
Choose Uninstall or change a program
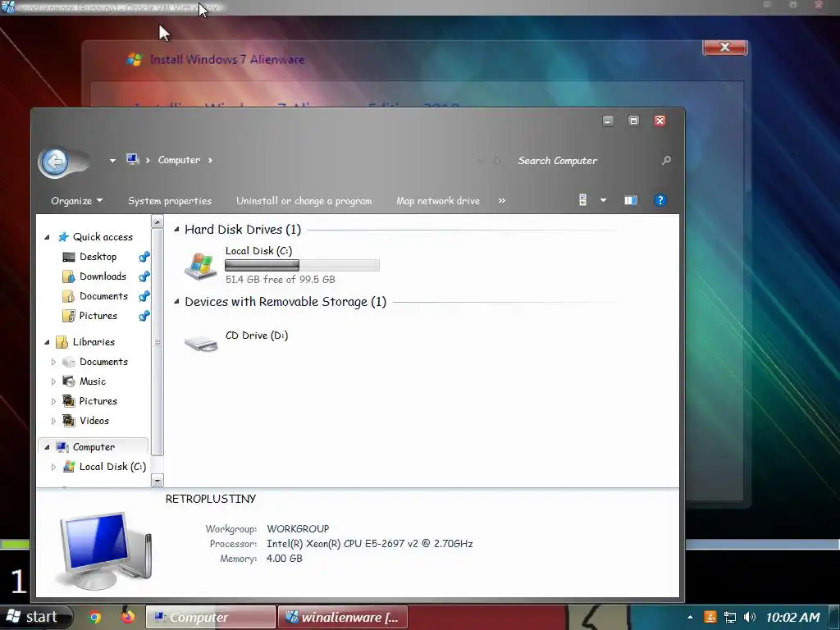click(x=304, y=201)
